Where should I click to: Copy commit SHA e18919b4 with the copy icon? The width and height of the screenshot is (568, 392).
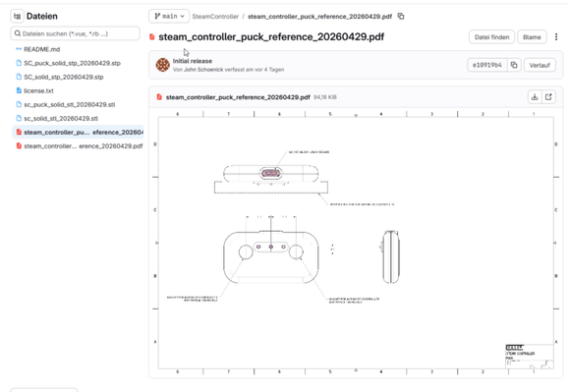pyautogui.click(x=514, y=65)
